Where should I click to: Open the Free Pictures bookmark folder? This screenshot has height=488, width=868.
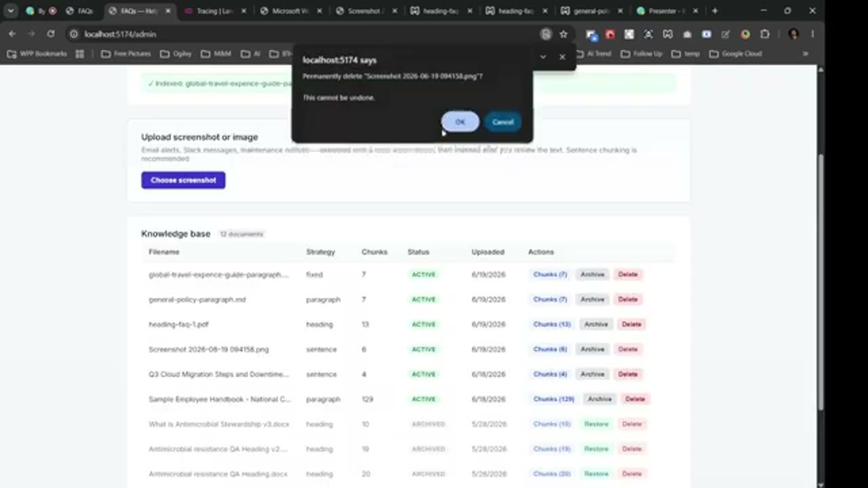[125, 54]
